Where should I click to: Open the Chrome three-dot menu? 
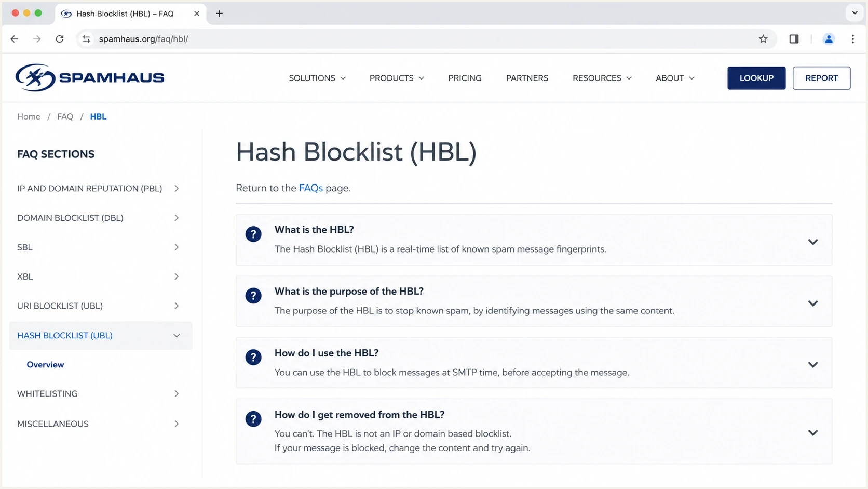click(x=853, y=39)
